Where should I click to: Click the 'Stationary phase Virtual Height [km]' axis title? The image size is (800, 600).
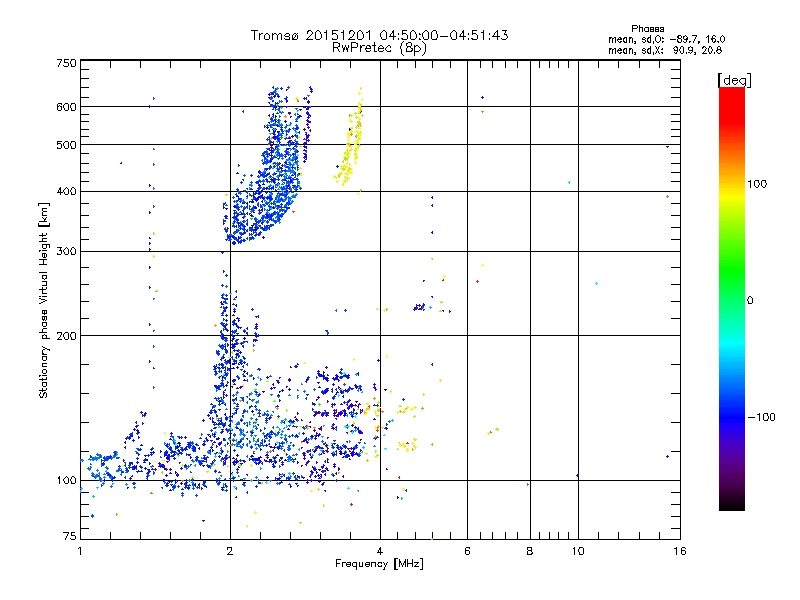point(44,301)
